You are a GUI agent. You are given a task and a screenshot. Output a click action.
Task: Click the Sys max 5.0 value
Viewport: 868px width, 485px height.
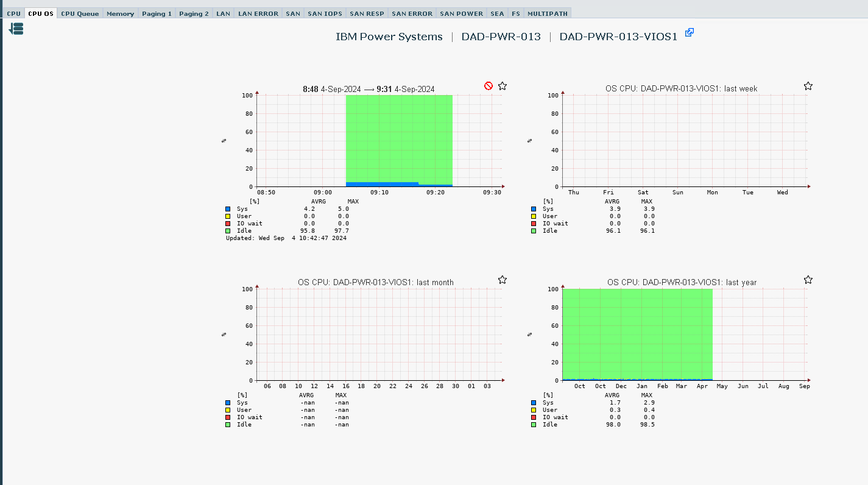(343, 209)
